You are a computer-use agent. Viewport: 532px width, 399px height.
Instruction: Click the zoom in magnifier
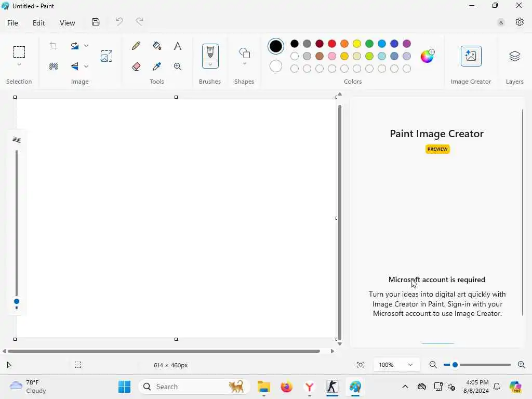click(x=522, y=365)
